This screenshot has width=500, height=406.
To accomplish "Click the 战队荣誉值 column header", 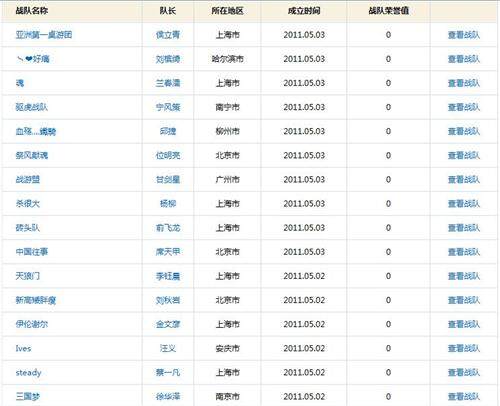I will [x=388, y=11].
